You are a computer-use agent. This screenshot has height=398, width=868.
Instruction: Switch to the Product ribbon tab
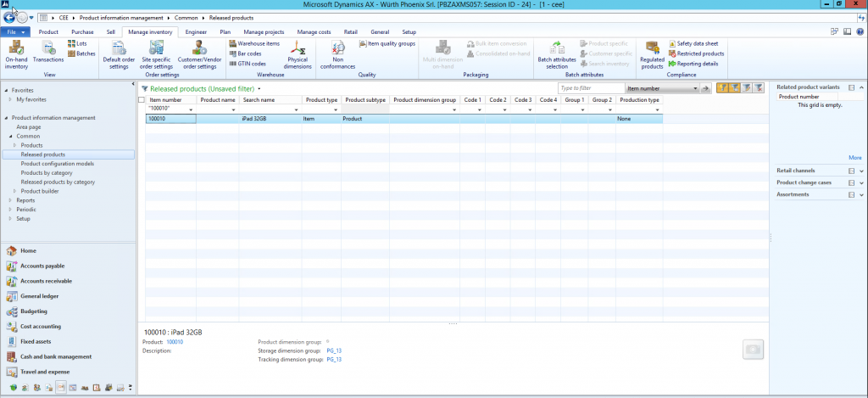[x=48, y=32]
